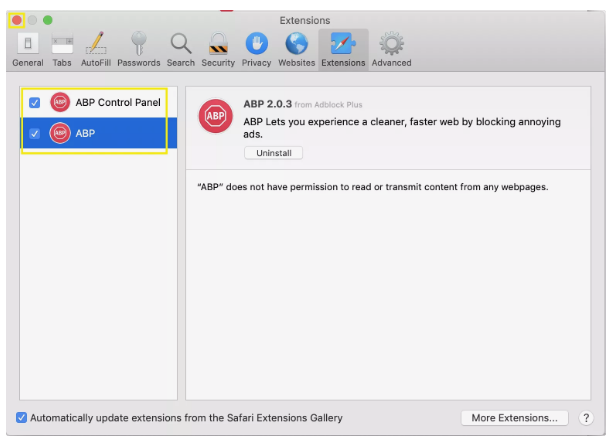Open the Security padlock pane
The height and width of the screenshot is (439, 611).
pos(218,50)
